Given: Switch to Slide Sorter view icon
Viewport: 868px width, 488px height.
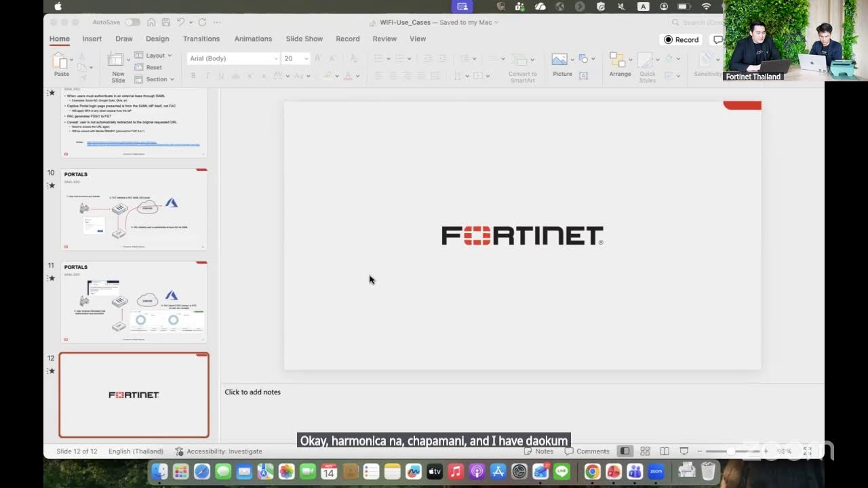Looking at the screenshot, I should (x=645, y=451).
